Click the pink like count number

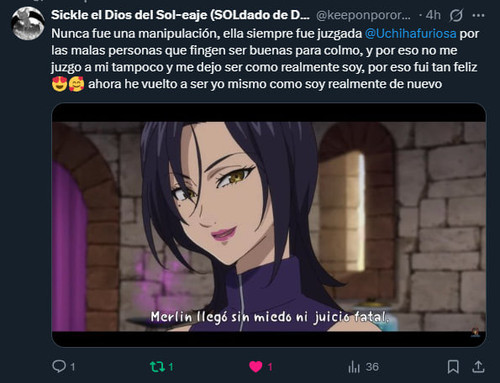(270, 367)
